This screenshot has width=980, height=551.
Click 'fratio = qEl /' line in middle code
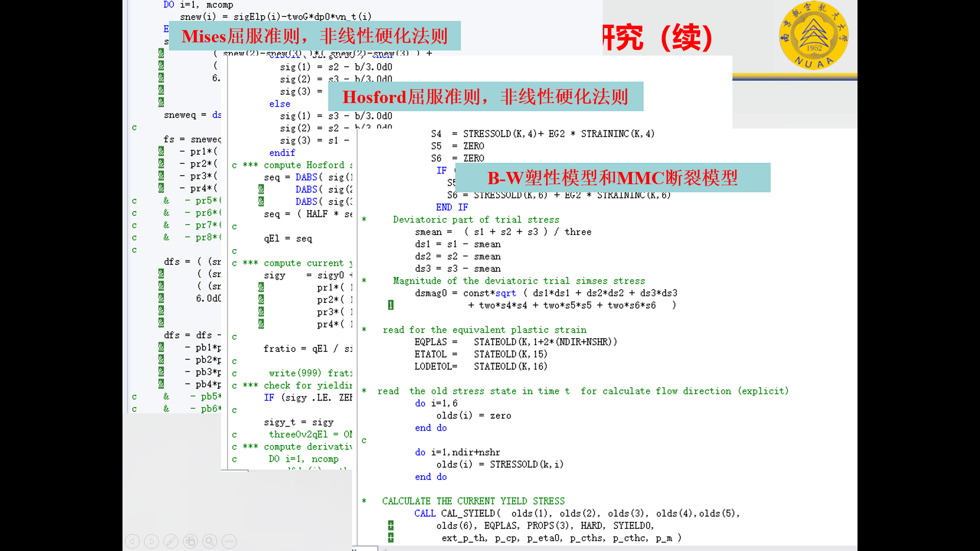(x=308, y=349)
